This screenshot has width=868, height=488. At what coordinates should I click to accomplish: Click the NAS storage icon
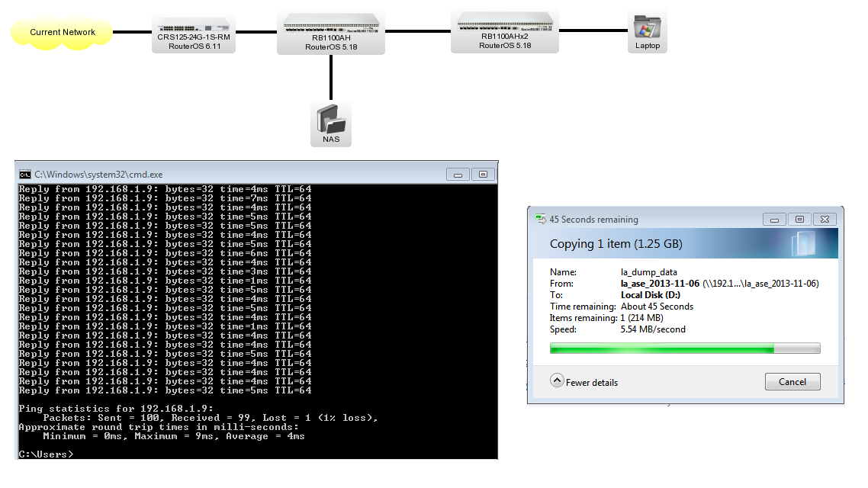pos(331,118)
